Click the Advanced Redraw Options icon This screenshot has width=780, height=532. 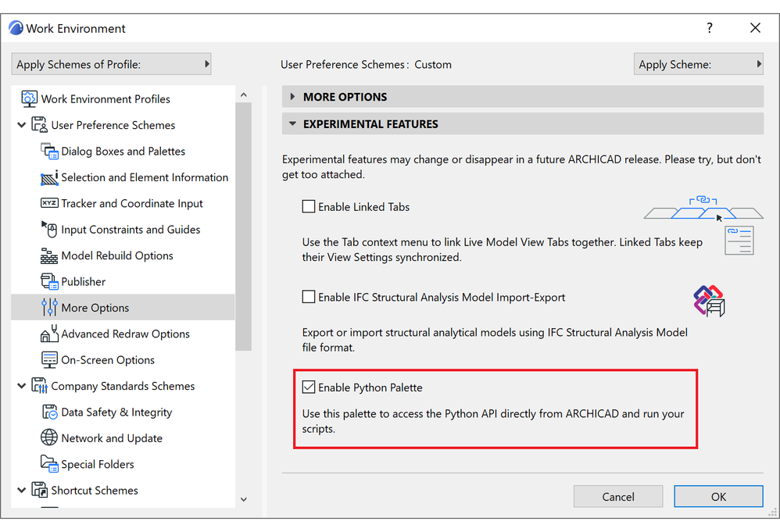click(x=49, y=333)
